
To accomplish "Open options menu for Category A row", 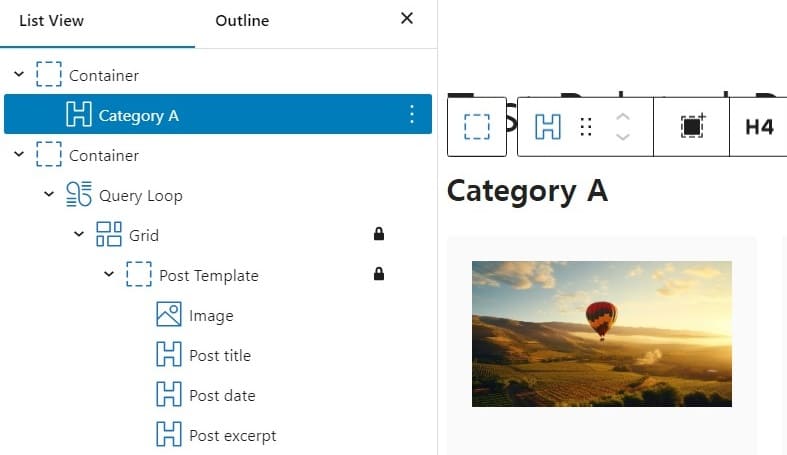I will click(x=412, y=115).
